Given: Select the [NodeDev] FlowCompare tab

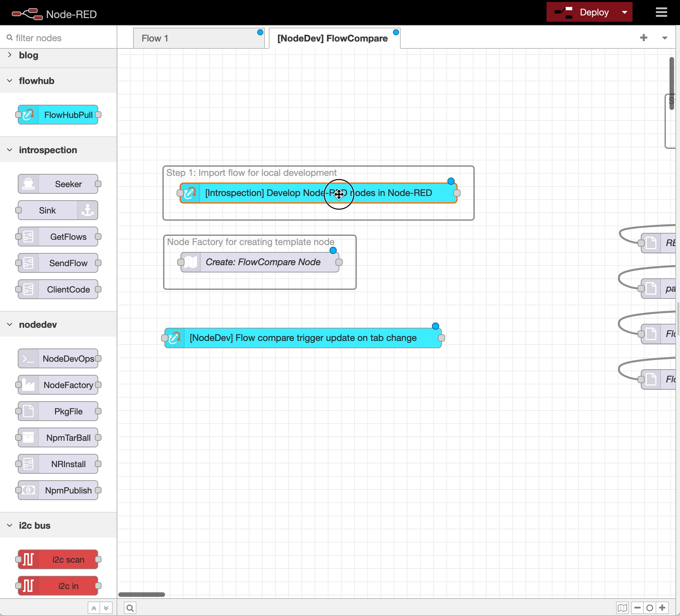Looking at the screenshot, I should click(x=335, y=38).
